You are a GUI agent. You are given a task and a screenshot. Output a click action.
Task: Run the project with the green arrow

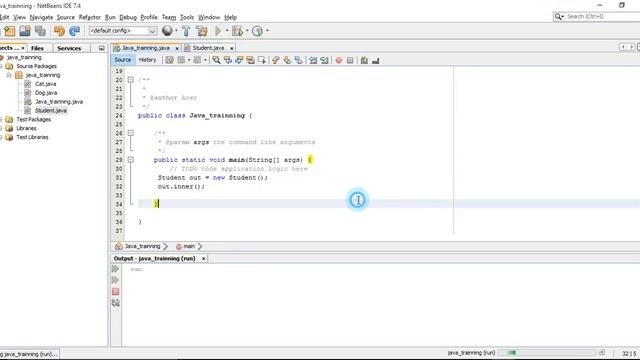[218, 31]
